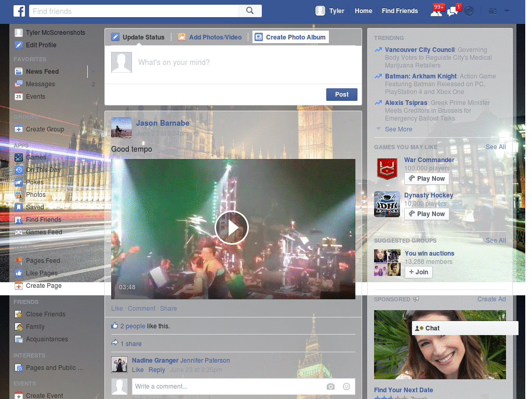Click Edit Profile pencil icon
This screenshot has height=399, width=532.
pyautogui.click(x=19, y=45)
